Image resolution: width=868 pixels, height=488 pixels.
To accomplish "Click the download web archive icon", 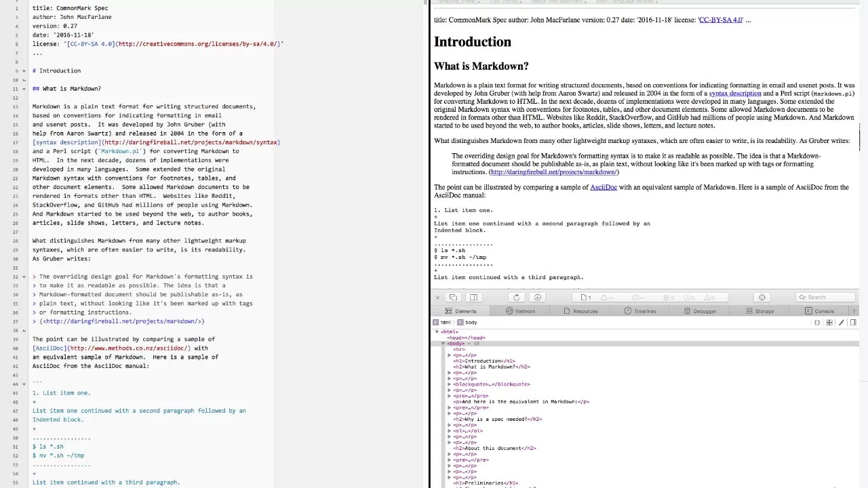I will (x=537, y=297).
